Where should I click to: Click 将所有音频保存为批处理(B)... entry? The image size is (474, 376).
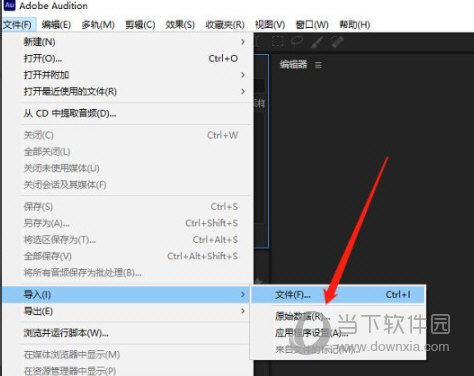pyautogui.click(x=127, y=273)
